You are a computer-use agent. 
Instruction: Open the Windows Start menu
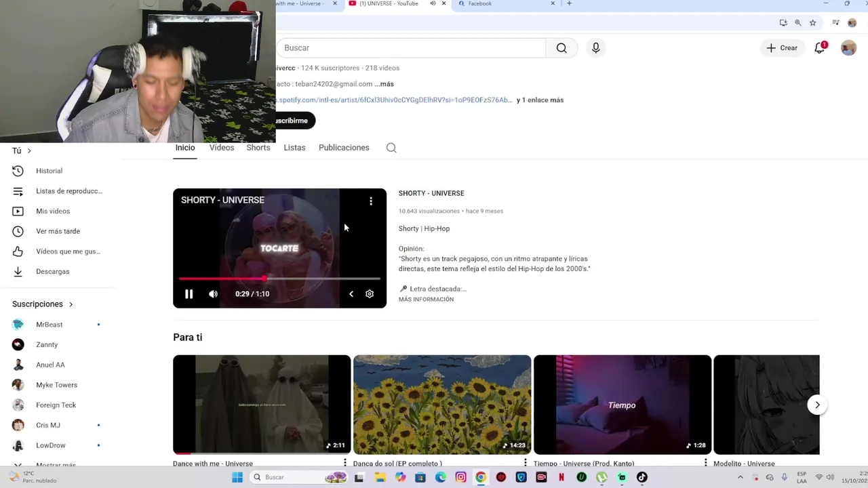tap(237, 477)
